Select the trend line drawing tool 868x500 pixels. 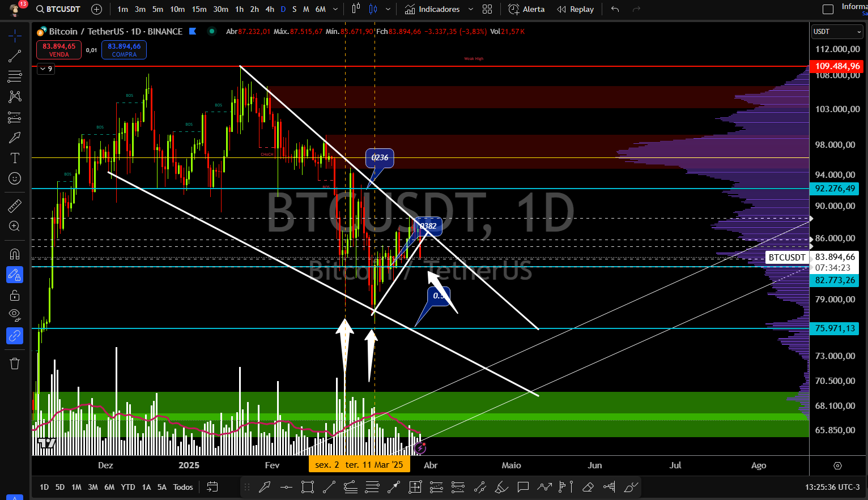pyautogui.click(x=15, y=56)
